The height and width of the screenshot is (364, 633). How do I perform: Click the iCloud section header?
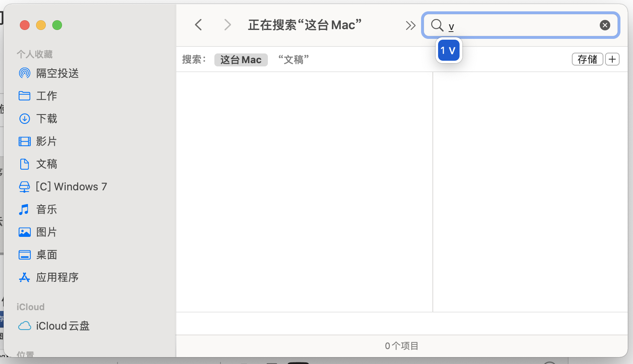[x=30, y=307]
